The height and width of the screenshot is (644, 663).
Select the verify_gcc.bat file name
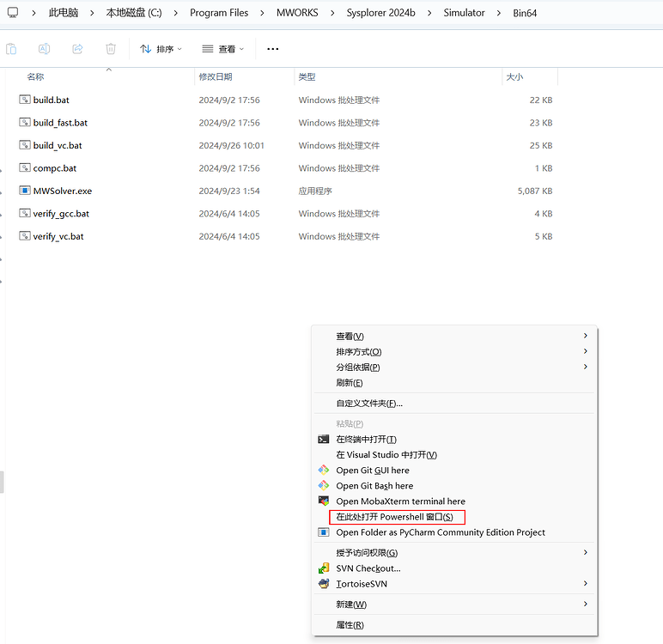[61, 214]
